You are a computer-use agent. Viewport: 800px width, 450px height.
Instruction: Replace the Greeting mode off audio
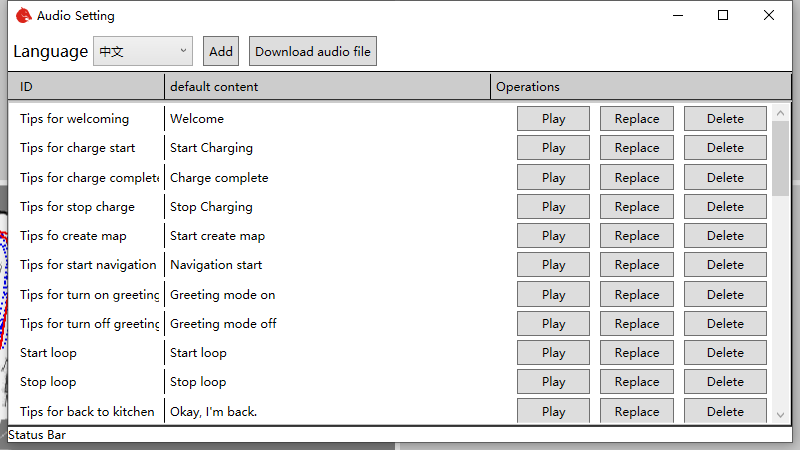pyautogui.click(x=637, y=324)
